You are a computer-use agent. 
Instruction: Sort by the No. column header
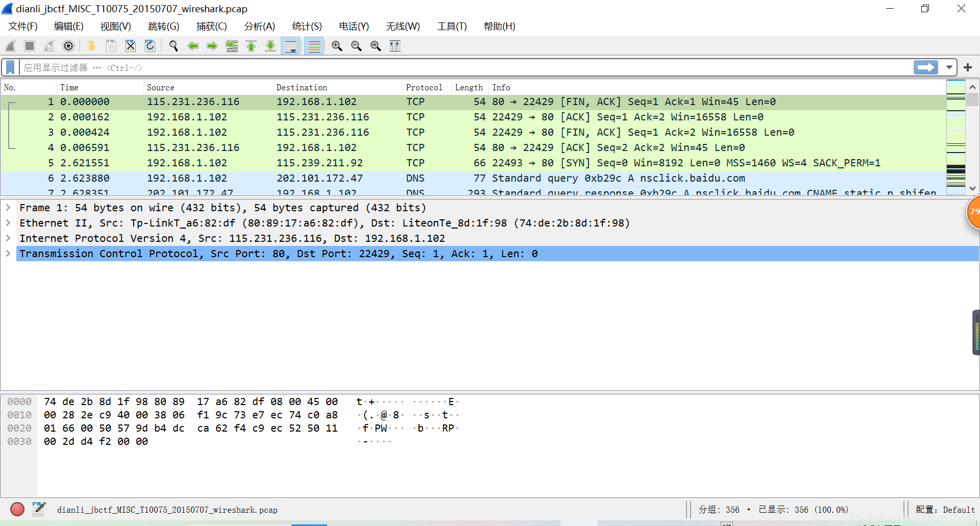tap(29, 87)
